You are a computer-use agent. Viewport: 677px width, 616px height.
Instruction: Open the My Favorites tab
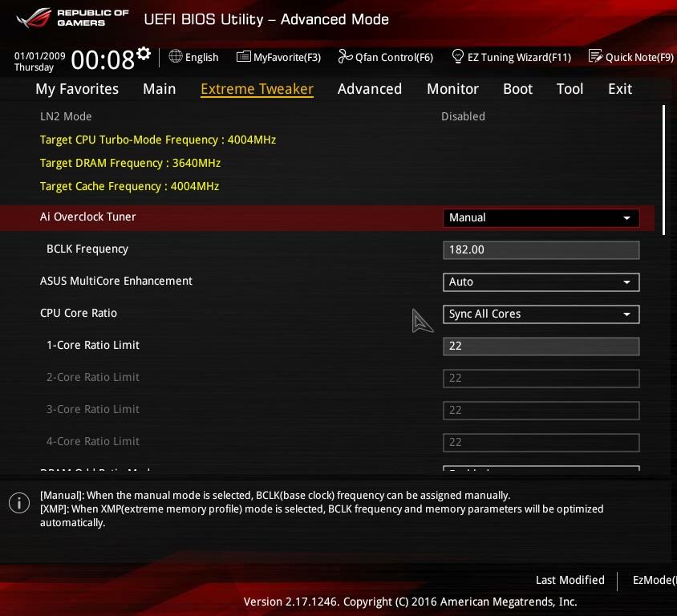pyautogui.click(x=77, y=89)
